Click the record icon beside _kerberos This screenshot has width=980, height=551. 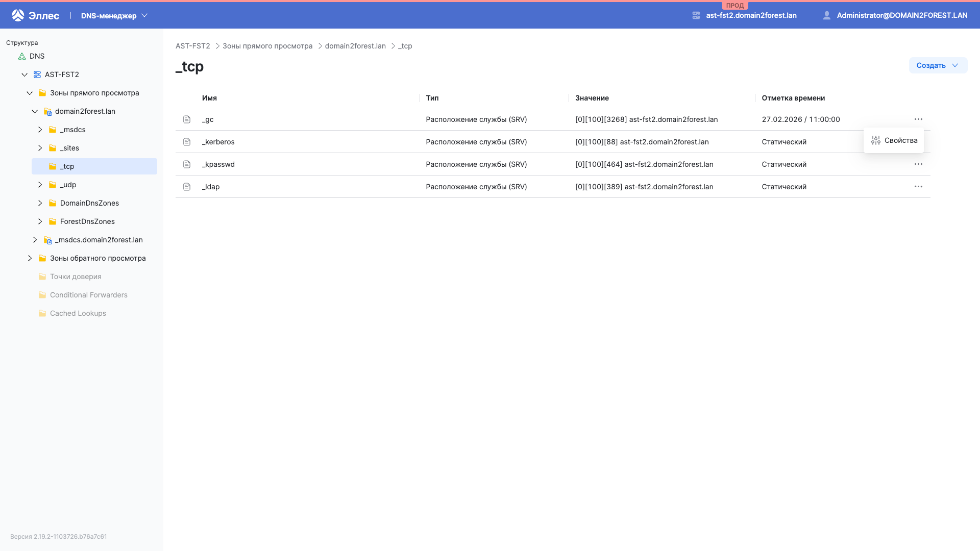tap(186, 142)
